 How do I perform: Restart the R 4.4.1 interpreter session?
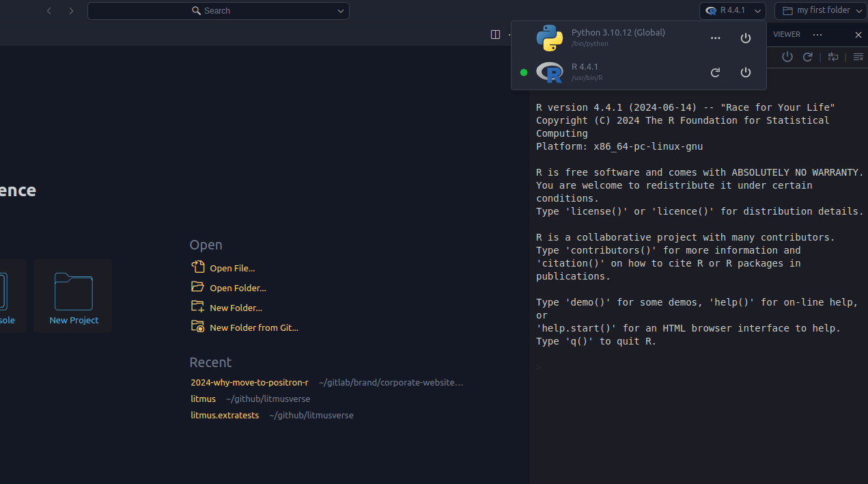point(715,72)
